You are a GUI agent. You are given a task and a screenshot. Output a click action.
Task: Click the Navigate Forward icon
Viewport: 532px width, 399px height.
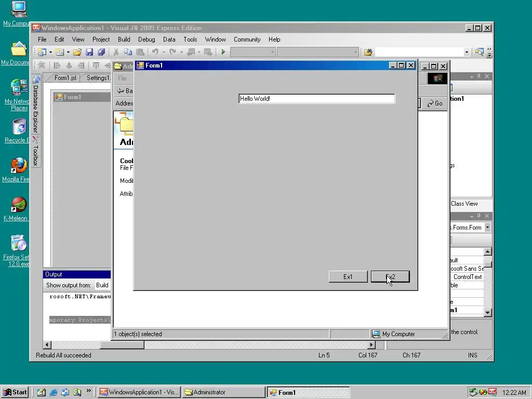tap(208, 52)
